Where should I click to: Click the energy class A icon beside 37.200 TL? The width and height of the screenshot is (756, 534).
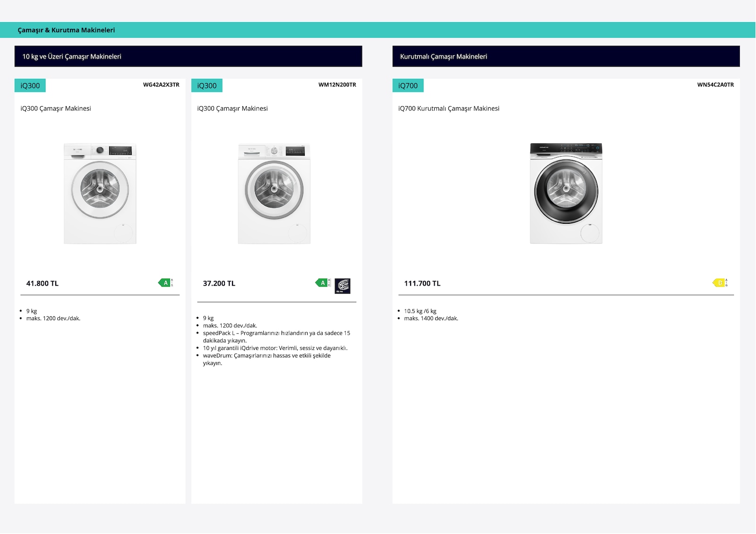(323, 283)
